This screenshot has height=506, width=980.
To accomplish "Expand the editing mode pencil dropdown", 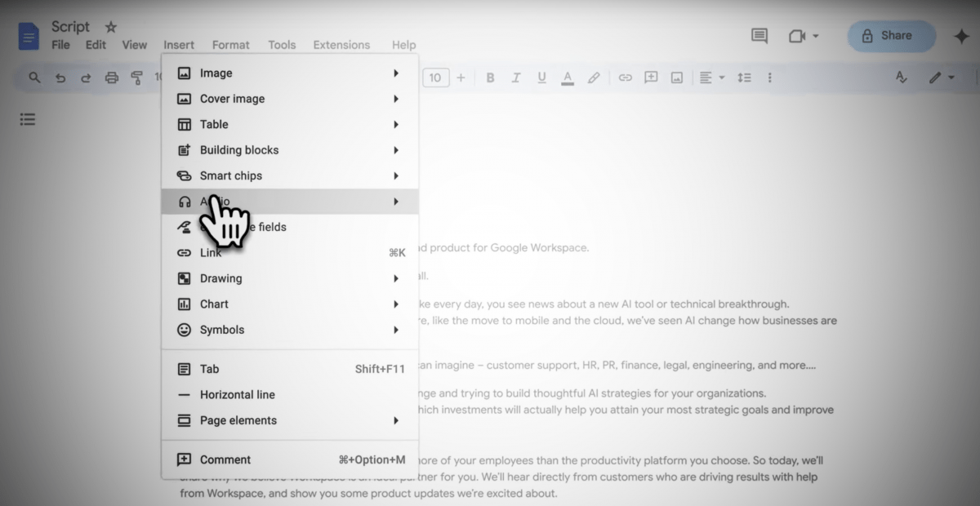I will click(942, 78).
